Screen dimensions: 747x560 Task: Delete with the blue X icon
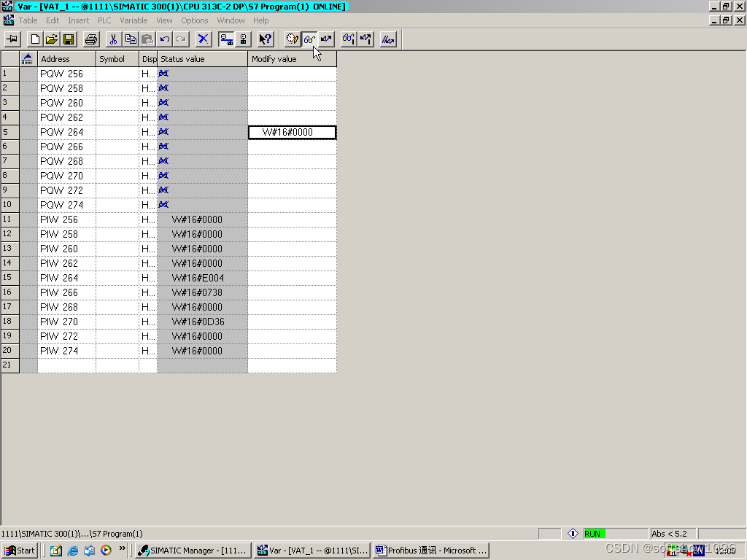click(204, 39)
